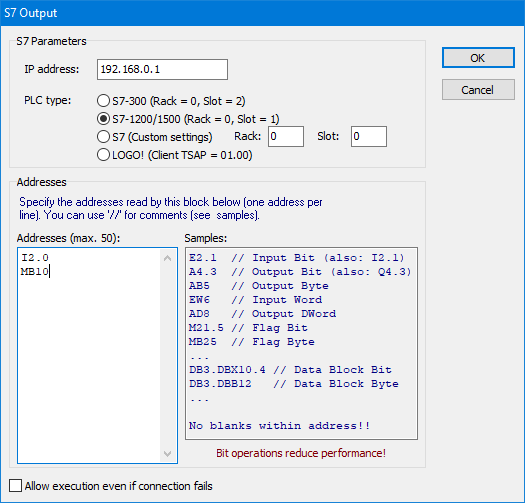
Task: Click scroll-up arrow in Addresses list
Action: click(x=168, y=258)
